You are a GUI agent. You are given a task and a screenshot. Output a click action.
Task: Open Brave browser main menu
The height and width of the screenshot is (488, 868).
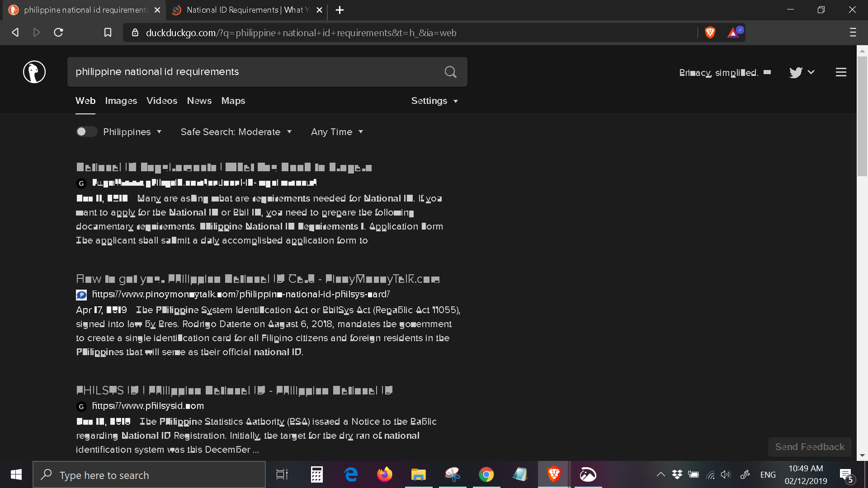point(853,33)
